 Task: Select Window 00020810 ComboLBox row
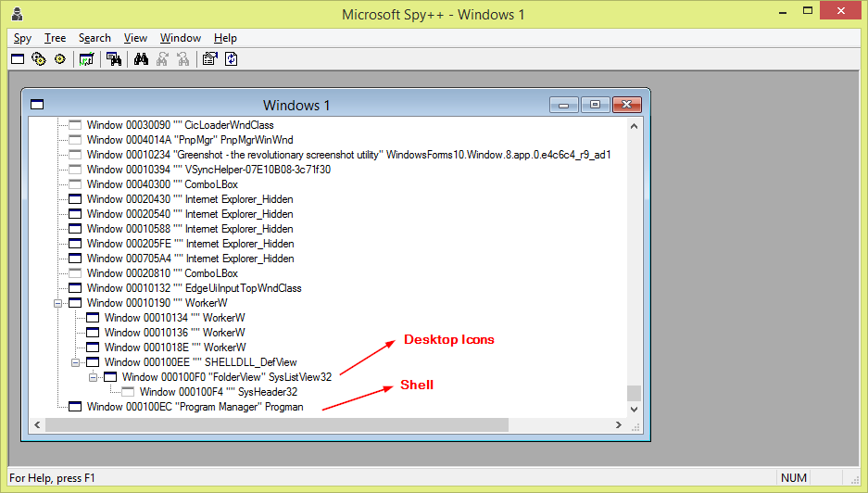(162, 273)
